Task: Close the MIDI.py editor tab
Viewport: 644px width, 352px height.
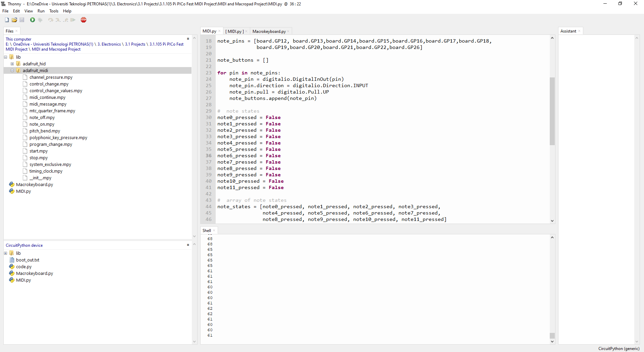Action: (219, 31)
